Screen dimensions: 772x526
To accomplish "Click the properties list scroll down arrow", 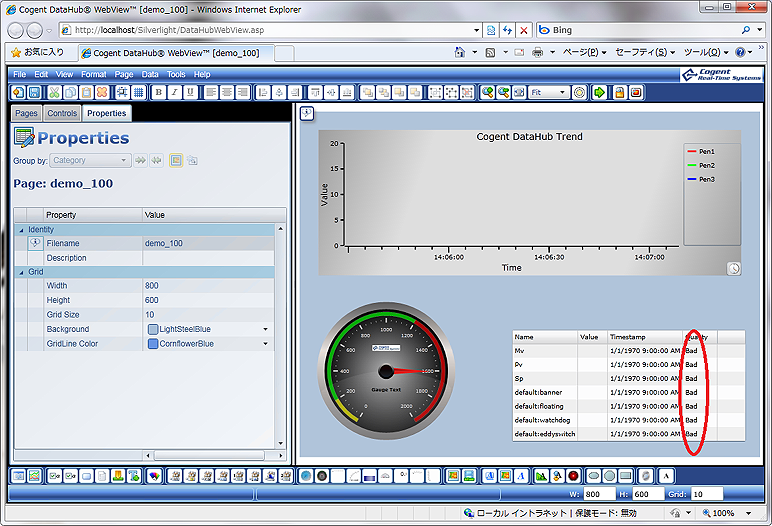I will pyautogui.click(x=281, y=444).
